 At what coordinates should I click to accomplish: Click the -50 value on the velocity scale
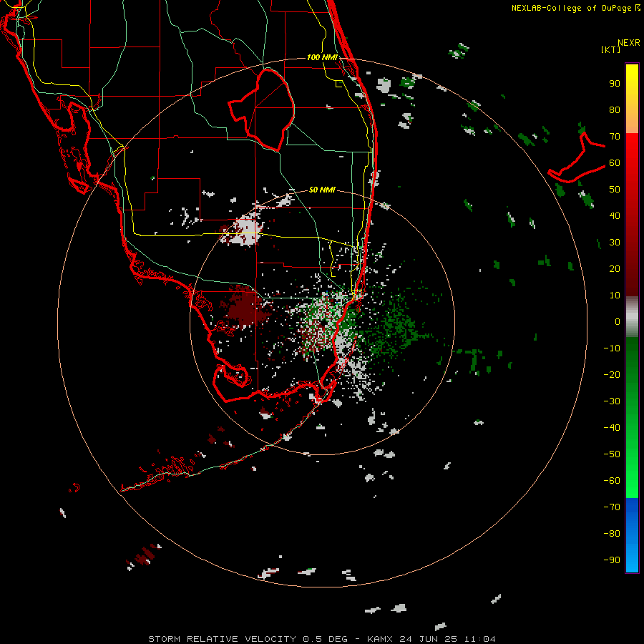[612, 454]
